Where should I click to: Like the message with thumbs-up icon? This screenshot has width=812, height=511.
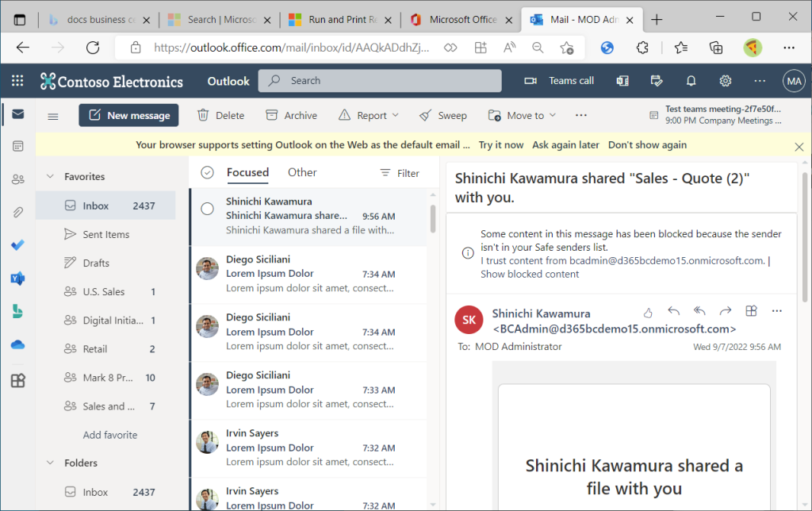(648, 312)
